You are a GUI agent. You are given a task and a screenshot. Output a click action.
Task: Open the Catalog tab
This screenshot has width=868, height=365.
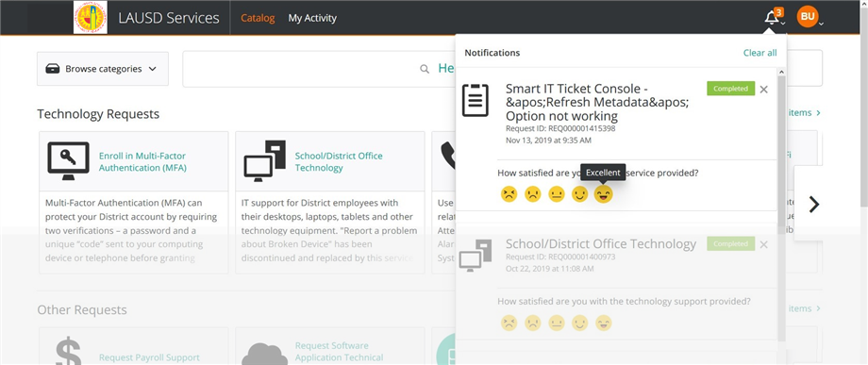coord(258,18)
